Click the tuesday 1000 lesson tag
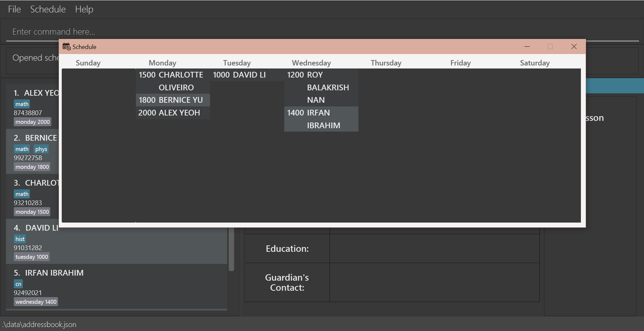The image size is (644, 331). [32, 257]
